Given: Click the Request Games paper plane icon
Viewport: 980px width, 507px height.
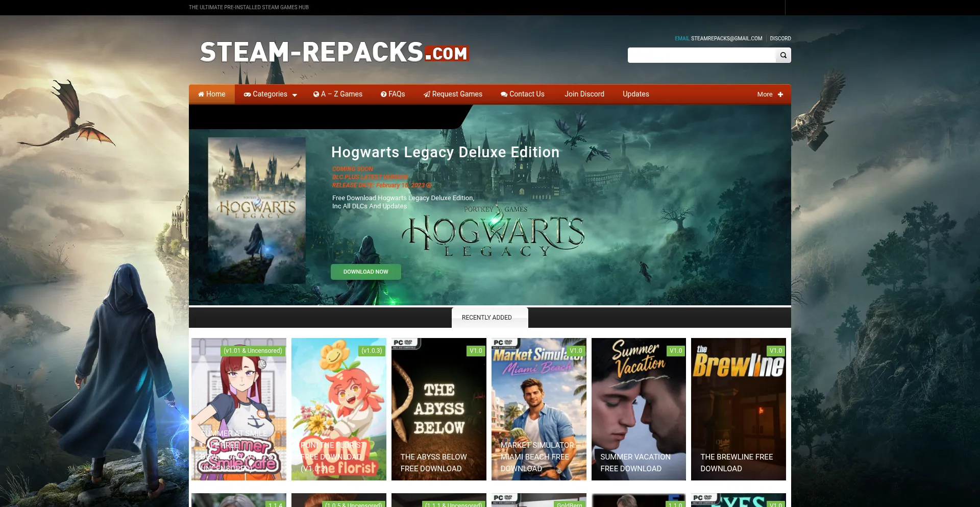Looking at the screenshot, I should click(427, 94).
